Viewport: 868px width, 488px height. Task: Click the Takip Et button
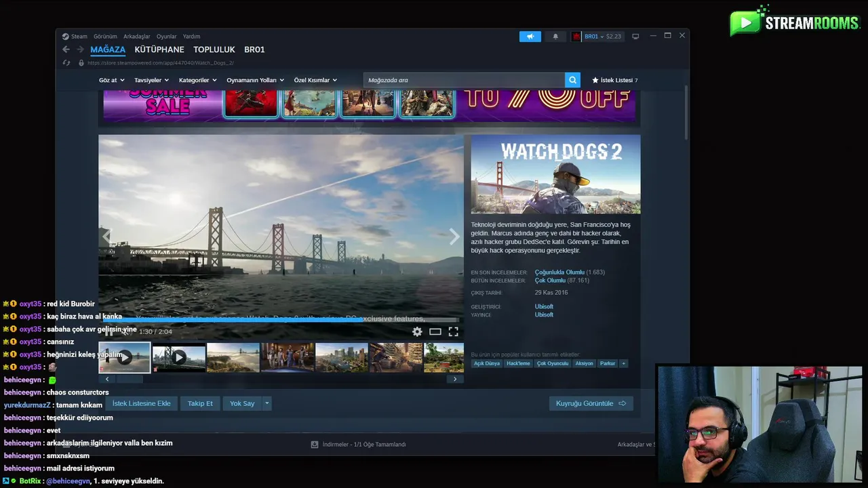[200, 403]
